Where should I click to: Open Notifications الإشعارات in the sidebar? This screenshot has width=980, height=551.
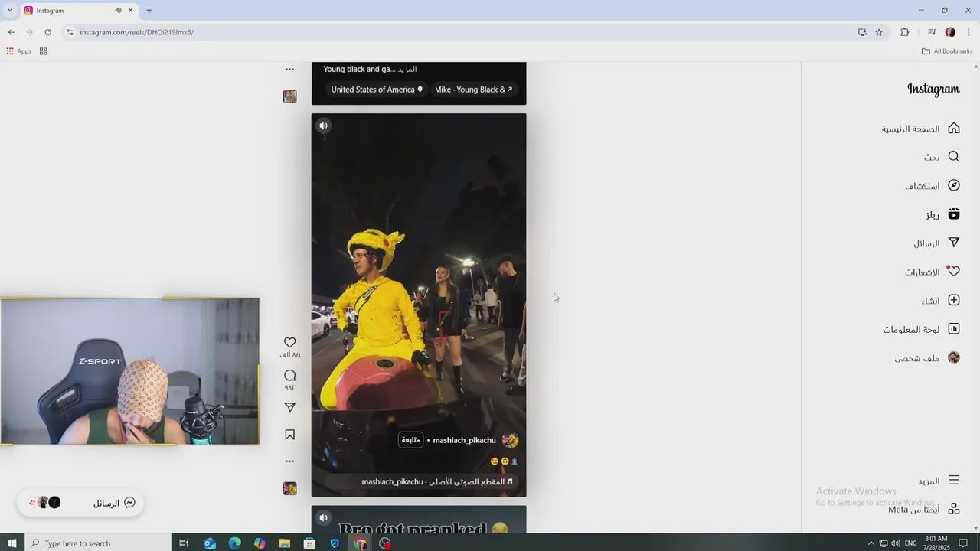click(x=932, y=272)
